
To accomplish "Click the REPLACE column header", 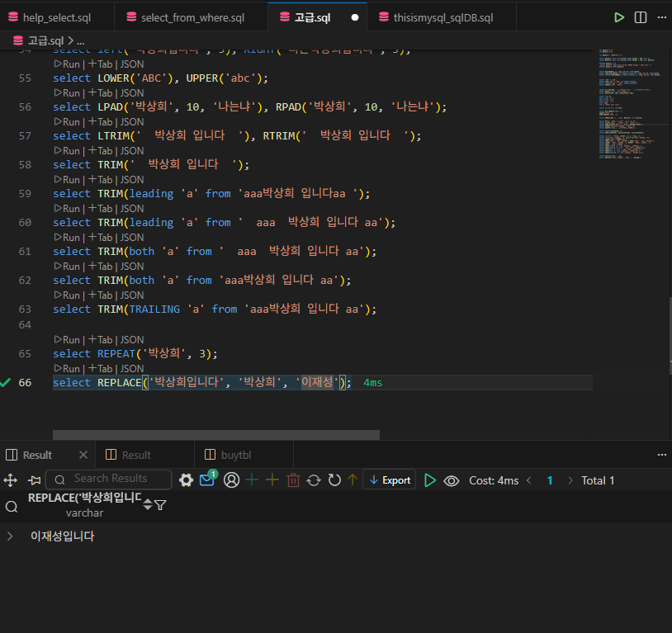I will pyautogui.click(x=84, y=504).
